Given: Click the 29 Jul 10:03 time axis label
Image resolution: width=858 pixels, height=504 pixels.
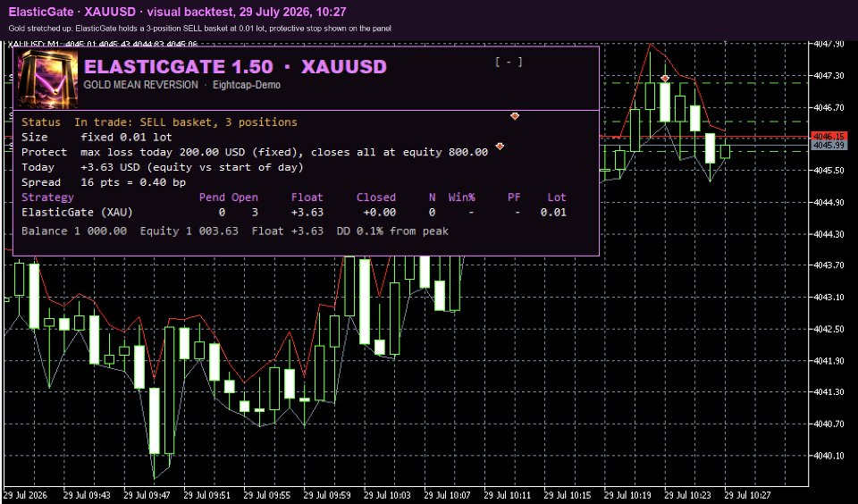Looking at the screenshot, I should pyautogui.click(x=387, y=495).
